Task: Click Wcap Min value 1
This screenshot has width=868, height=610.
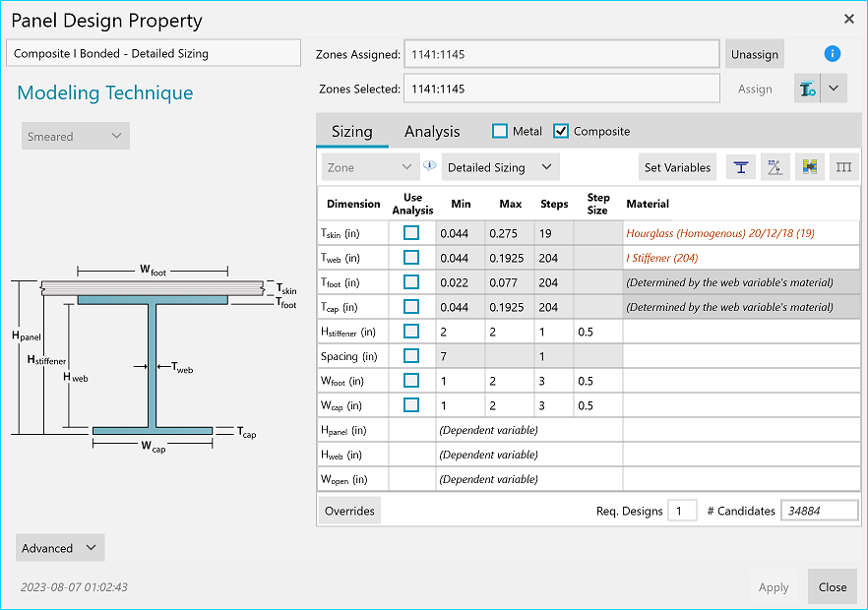Action: pyautogui.click(x=461, y=405)
